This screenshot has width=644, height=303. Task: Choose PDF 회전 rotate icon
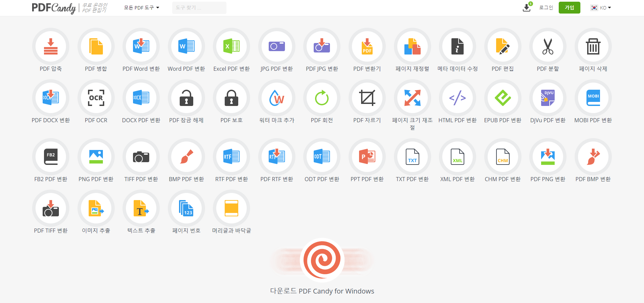[x=322, y=98]
